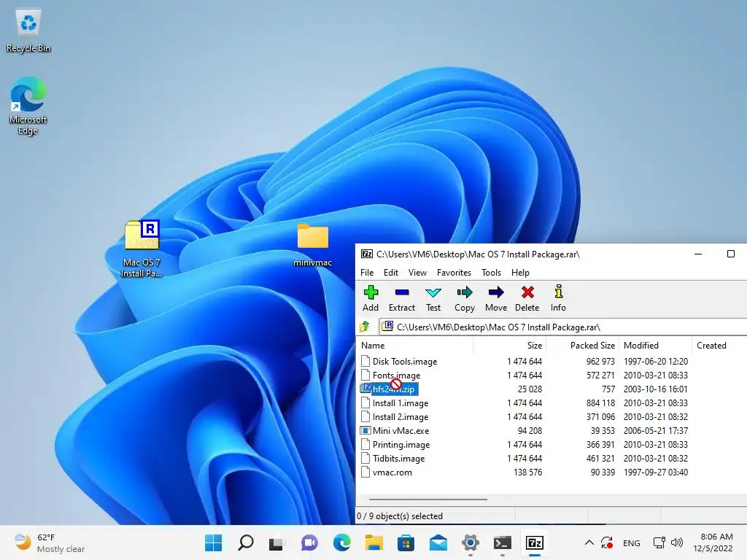Viewport: 747px width, 560px height.
Task: Open the Edit menu
Action: point(391,273)
